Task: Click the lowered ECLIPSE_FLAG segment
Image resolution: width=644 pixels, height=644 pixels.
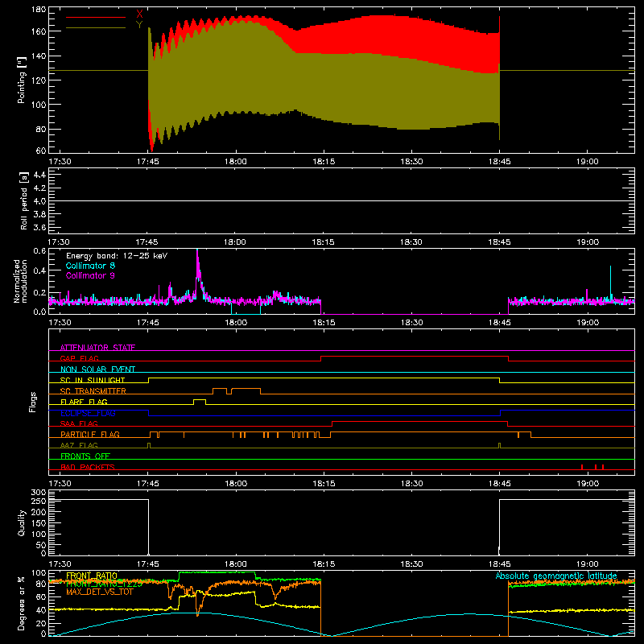Action: [324, 415]
